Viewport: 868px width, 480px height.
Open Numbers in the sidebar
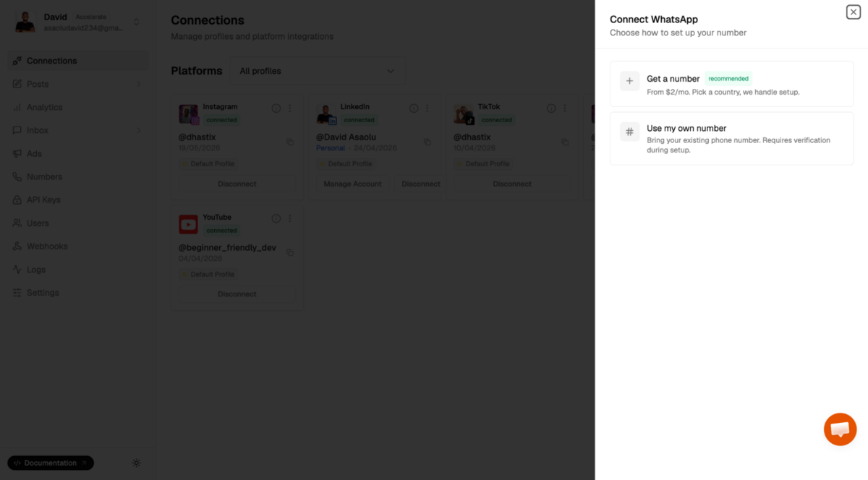click(78, 176)
